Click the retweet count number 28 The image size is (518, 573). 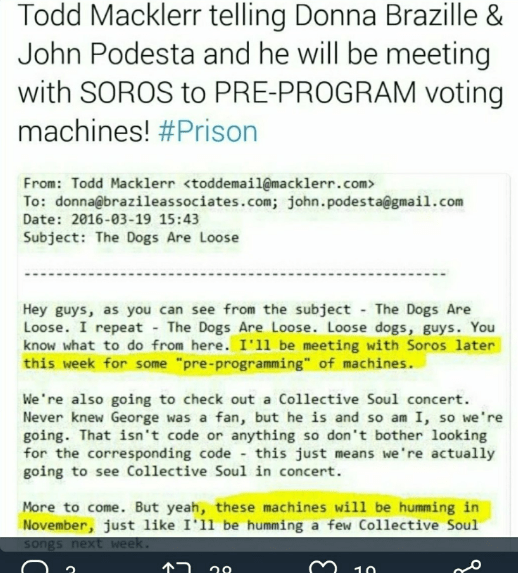coord(221,569)
